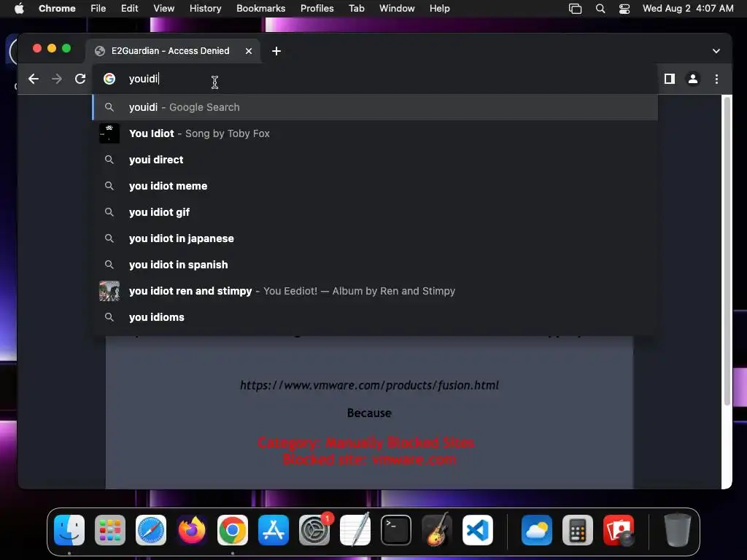This screenshot has width=747, height=560.
Task: Expand the tab search chevron
Action: (x=716, y=51)
